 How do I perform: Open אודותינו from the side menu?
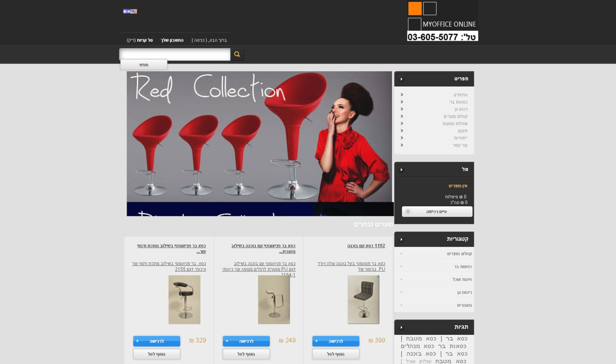tap(460, 95)
